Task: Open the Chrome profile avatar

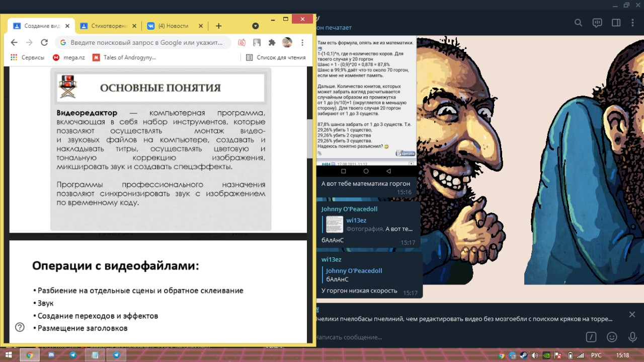Action: pos(287,43)
